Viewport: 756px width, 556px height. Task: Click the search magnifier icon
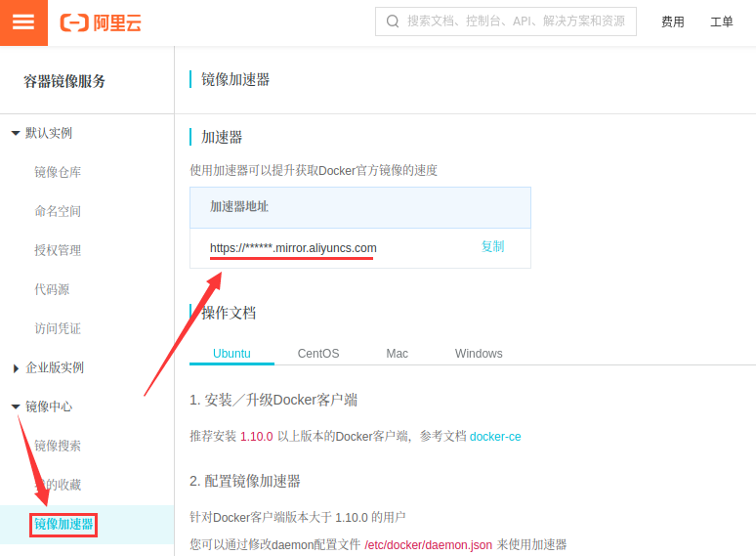(393, 21)
